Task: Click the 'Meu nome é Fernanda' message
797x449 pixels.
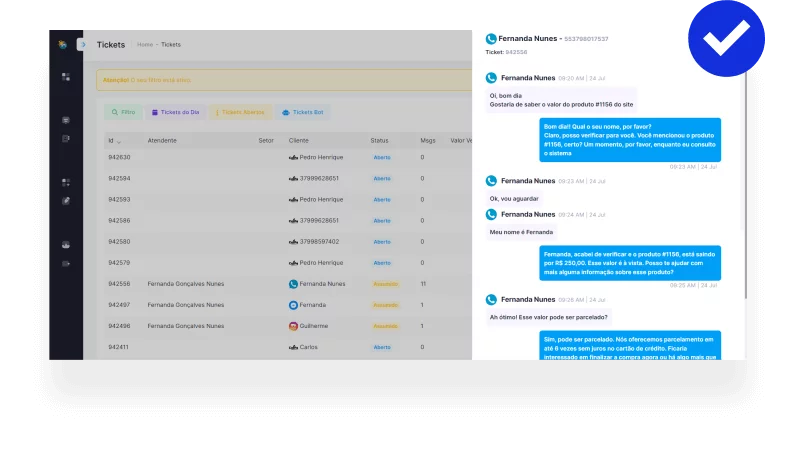Action: [521, 232]
